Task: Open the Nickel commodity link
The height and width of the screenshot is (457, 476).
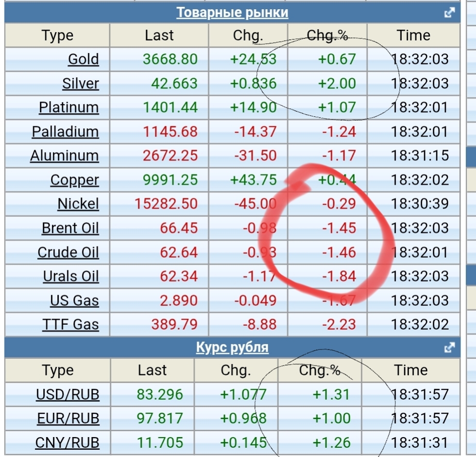Action: [x=78, y=204]
